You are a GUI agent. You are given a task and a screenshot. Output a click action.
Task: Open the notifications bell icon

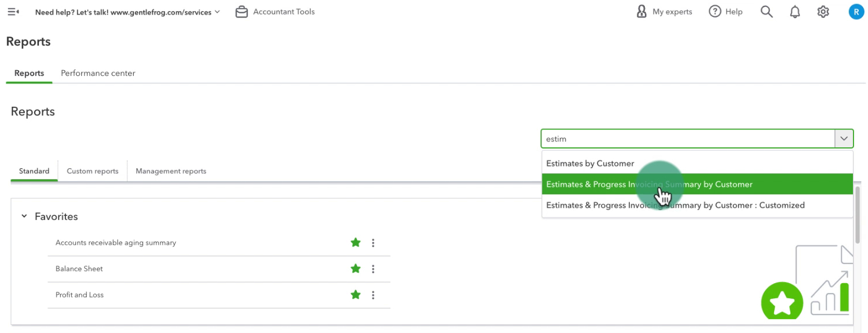point(795,12)
